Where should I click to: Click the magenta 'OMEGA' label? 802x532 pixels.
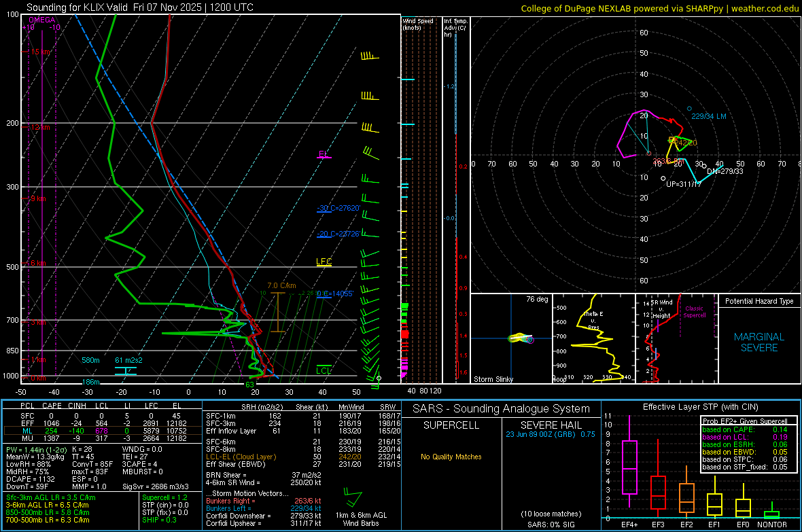click(x=42, y=20)
